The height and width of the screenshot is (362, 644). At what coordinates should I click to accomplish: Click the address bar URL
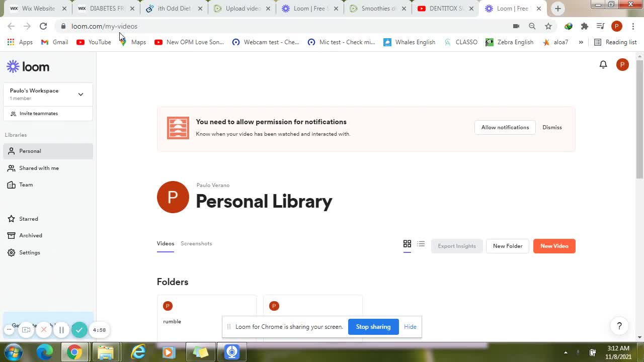[104, 26]
